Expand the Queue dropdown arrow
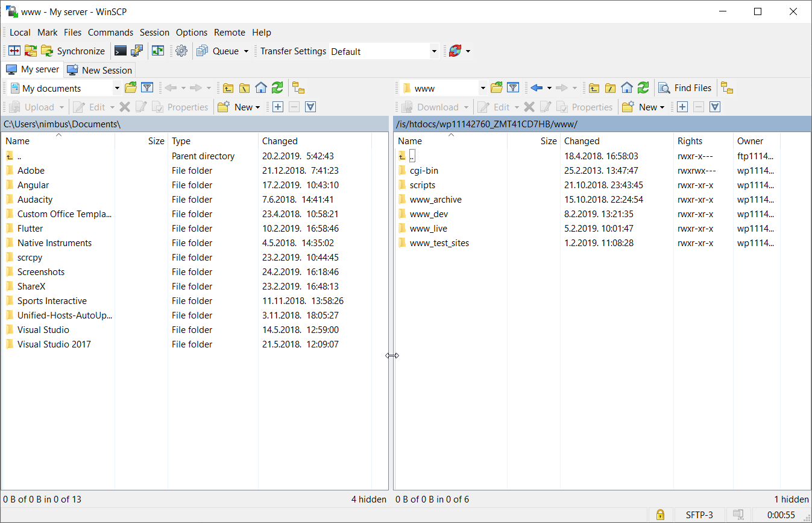The height and width of the screenshot is (523, 812). pos(246,51)
